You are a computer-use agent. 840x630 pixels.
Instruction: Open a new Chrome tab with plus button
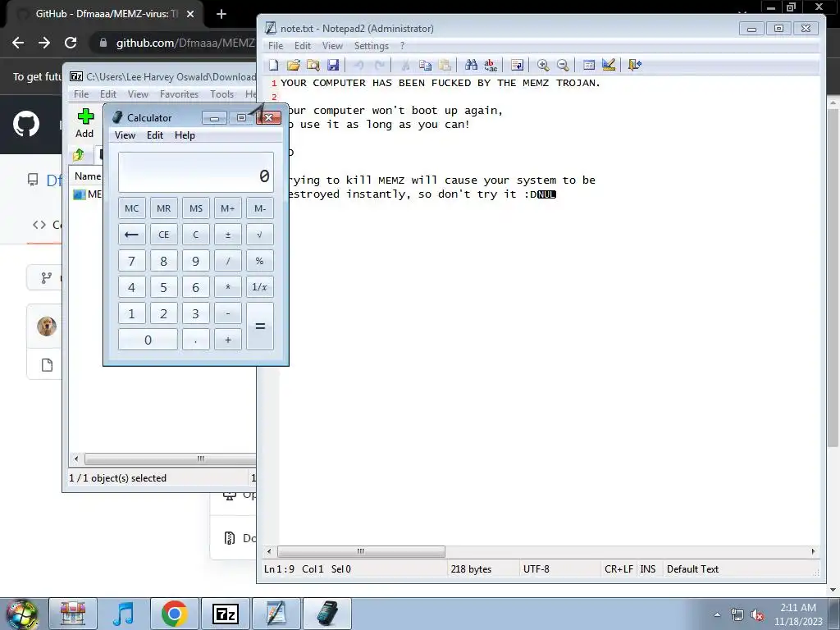coord(221,14)
